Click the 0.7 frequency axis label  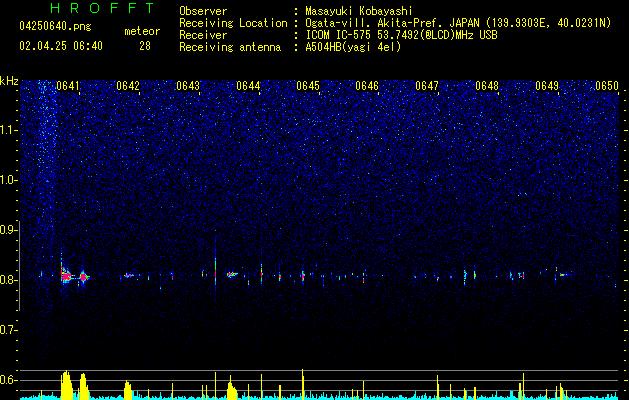(x=8, y=330)
